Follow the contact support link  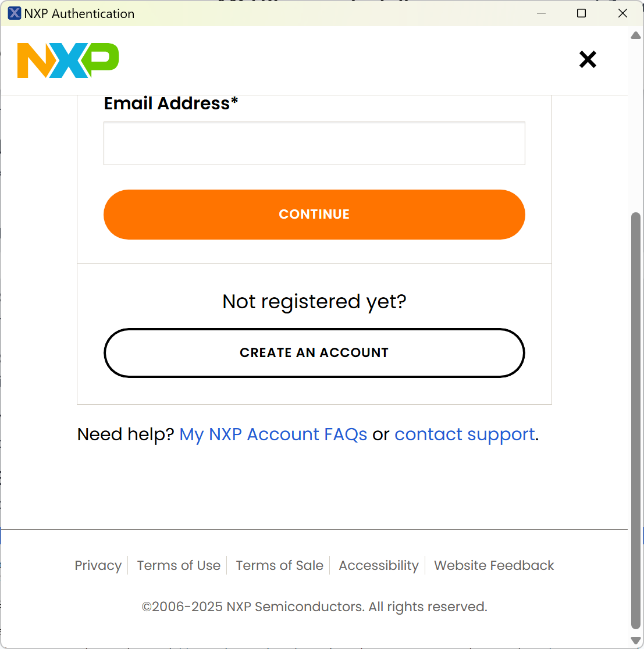[465, 434]
